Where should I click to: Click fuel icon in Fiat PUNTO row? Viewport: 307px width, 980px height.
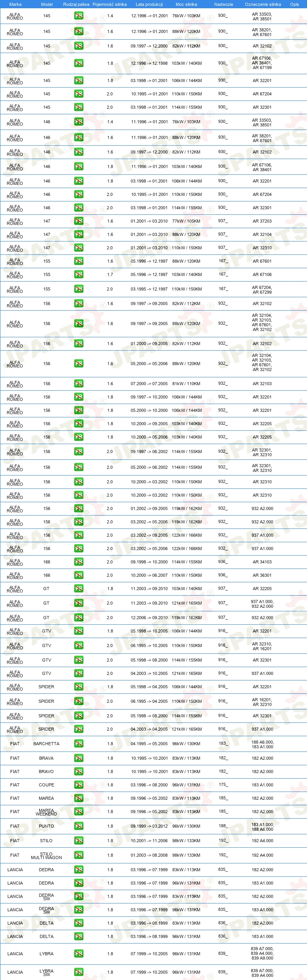pyautogui.click(x=79, y=826)
